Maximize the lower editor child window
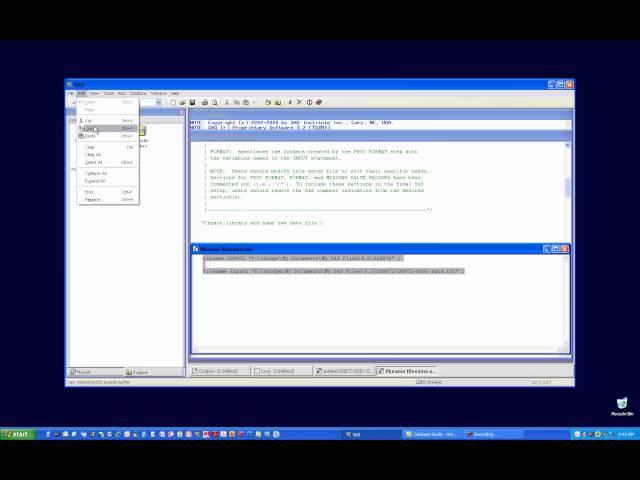This screenshot has height=480, width=640. pos(556,249)
